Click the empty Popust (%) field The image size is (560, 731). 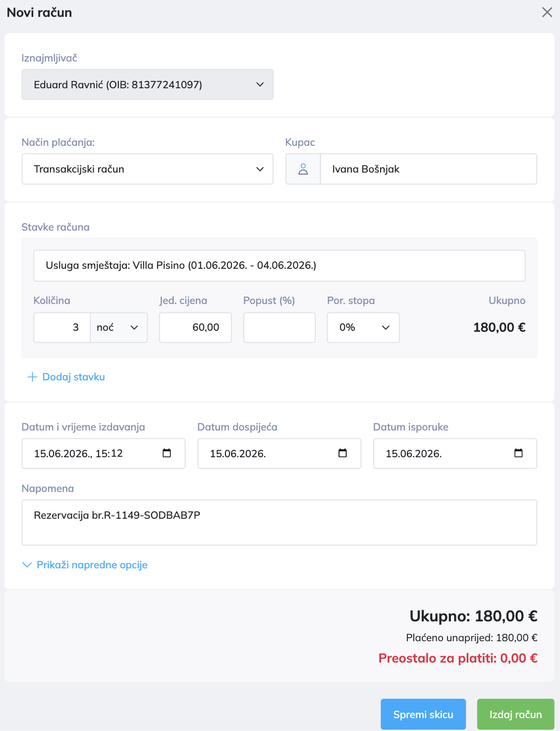[x=280, y=327]
